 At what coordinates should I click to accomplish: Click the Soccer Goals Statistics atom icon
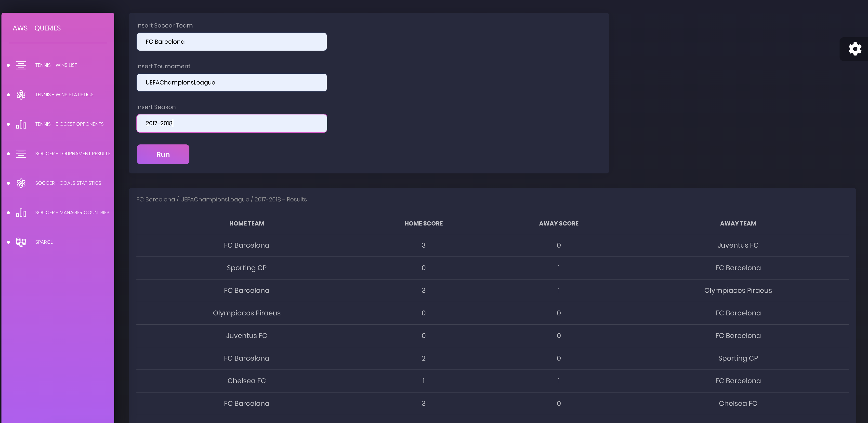coord(21,183)
